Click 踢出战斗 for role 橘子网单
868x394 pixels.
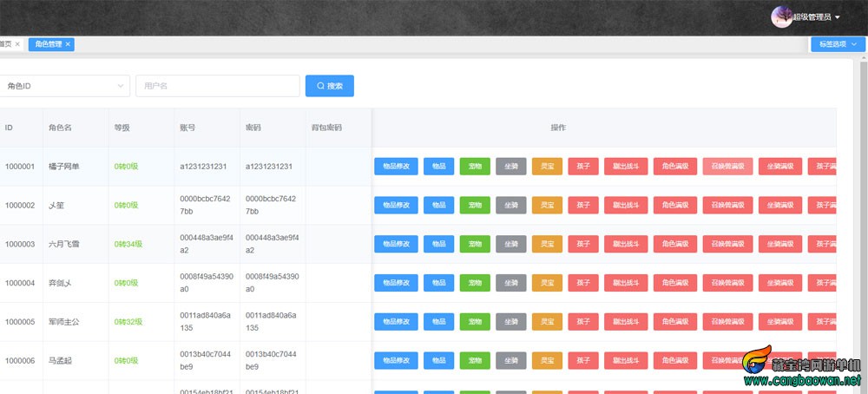[625, 167]
